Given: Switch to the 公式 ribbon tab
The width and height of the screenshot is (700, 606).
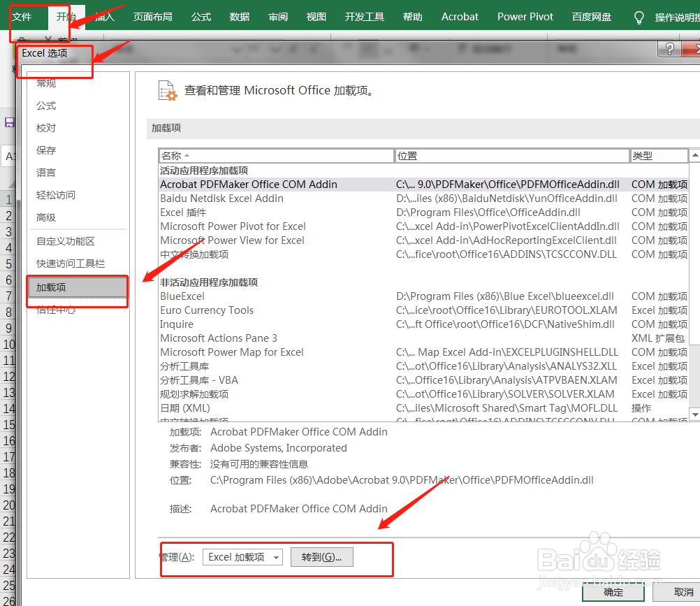Looking at the screenshot, I should coord(201,17).
